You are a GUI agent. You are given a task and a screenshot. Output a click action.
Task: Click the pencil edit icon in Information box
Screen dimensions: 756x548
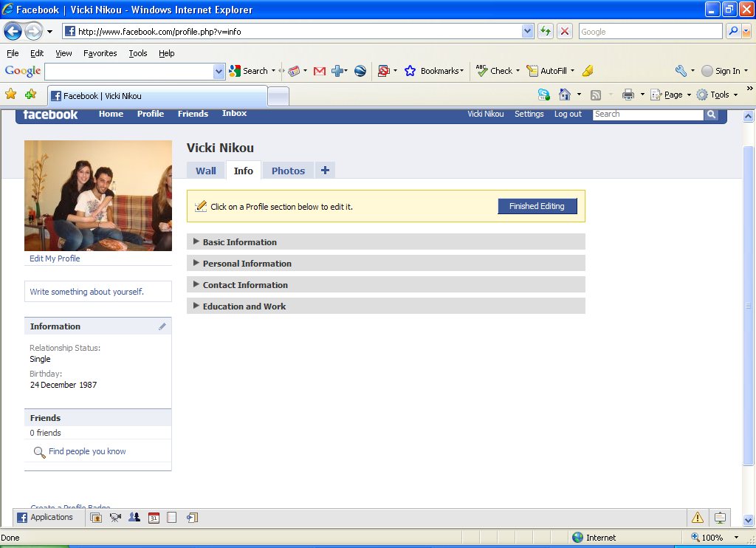coord(162,326)
